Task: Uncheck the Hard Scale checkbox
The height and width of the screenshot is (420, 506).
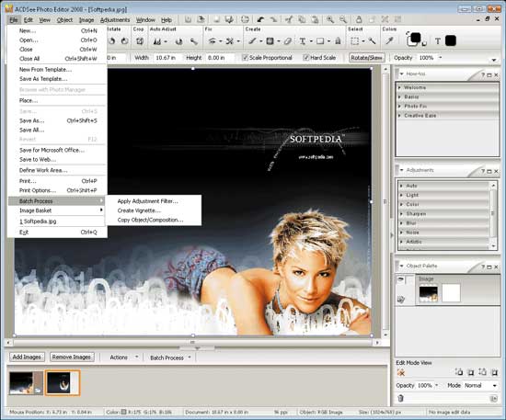Action: tap(306, 58)
